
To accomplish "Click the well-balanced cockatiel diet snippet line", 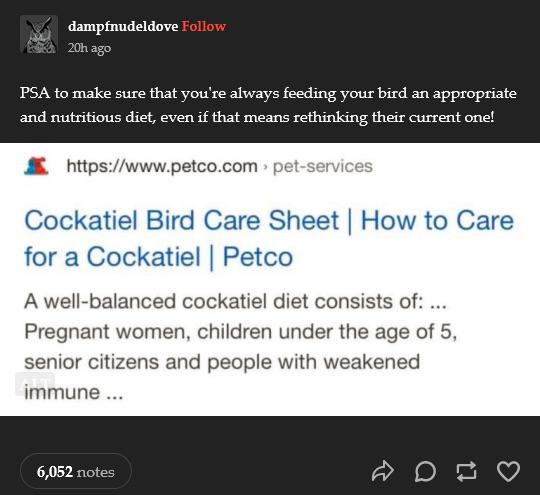I will coord(235,301).
